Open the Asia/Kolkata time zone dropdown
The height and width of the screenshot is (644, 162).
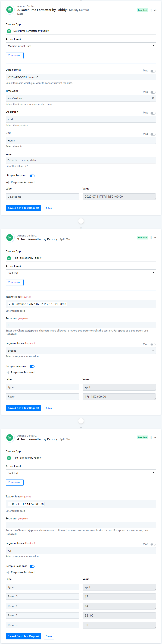coord(77,98)
